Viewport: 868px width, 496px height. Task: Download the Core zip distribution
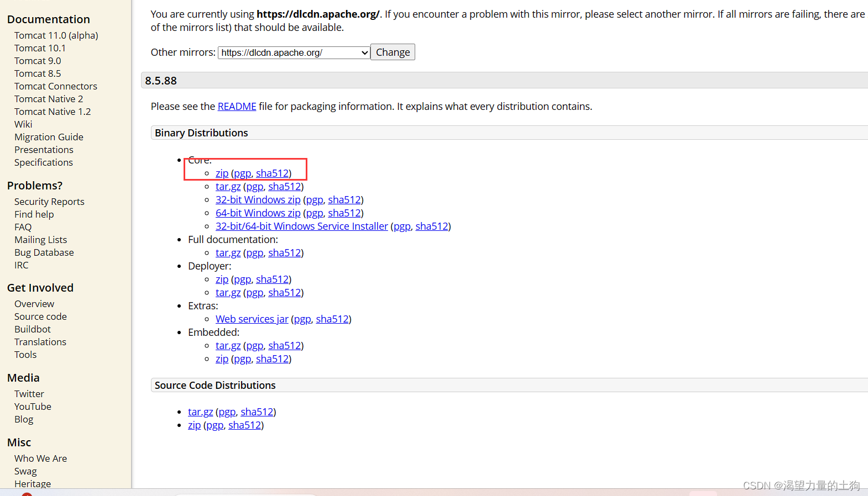coord(222,173)
